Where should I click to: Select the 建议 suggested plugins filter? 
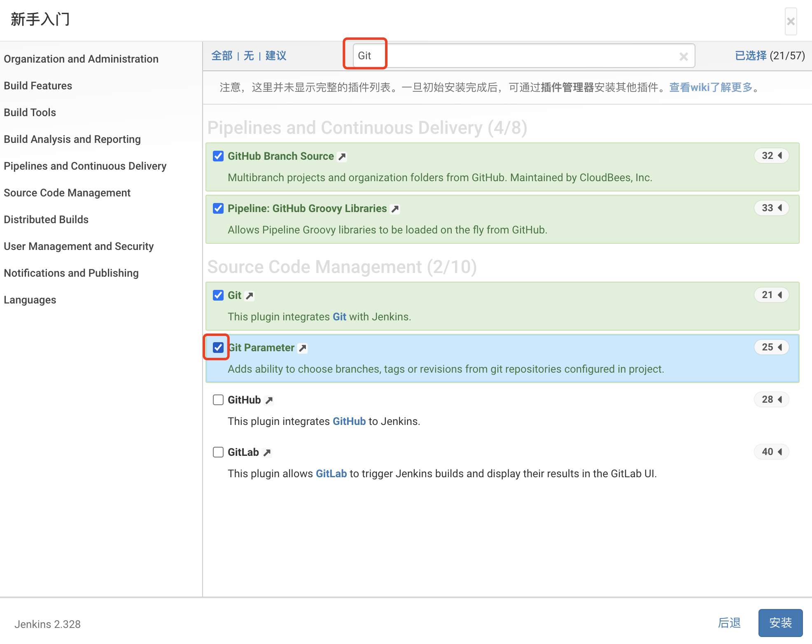point(275,56)
